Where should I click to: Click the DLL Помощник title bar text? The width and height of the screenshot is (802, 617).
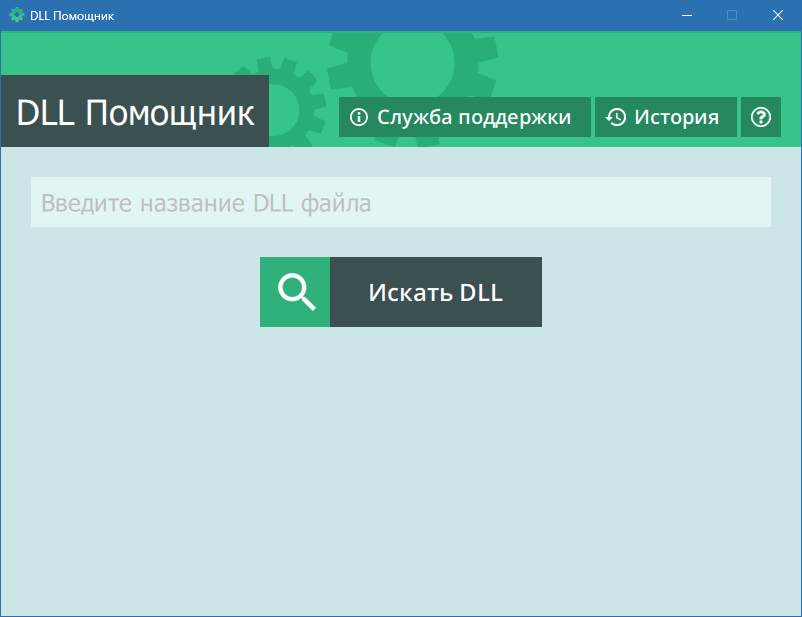70,15
